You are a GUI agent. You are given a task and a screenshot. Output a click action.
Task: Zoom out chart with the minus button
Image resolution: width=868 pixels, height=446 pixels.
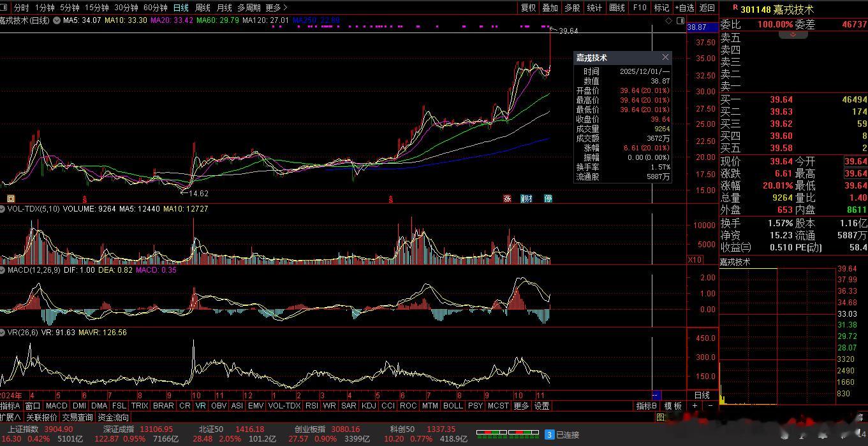710,406
